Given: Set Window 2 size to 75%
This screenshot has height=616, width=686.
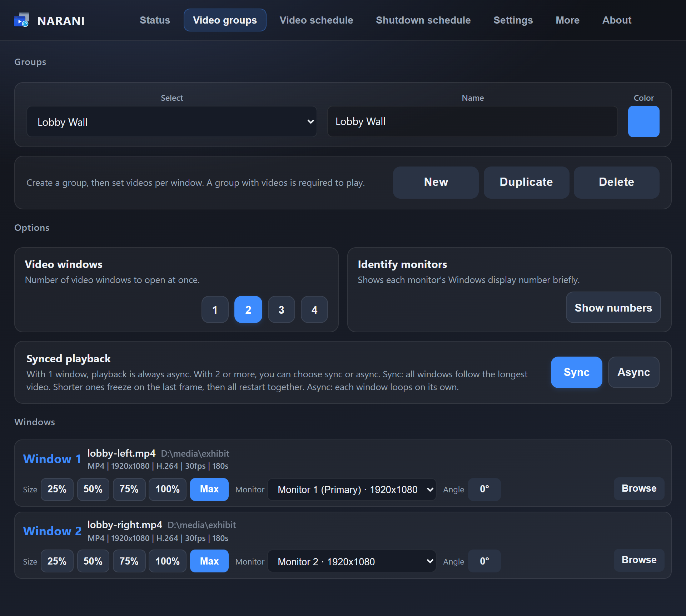Looking at the screenshot, I should pyautogui.click(x=129, y=561).
